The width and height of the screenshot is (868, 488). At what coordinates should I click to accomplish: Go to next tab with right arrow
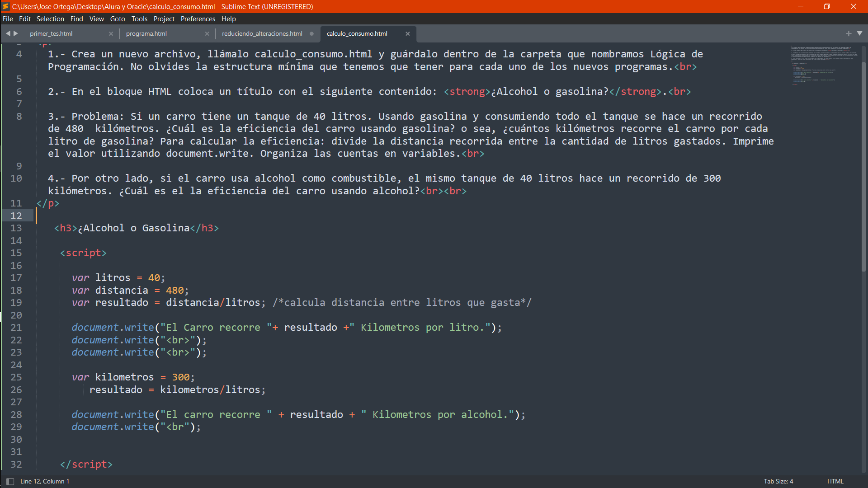point(16,33)
